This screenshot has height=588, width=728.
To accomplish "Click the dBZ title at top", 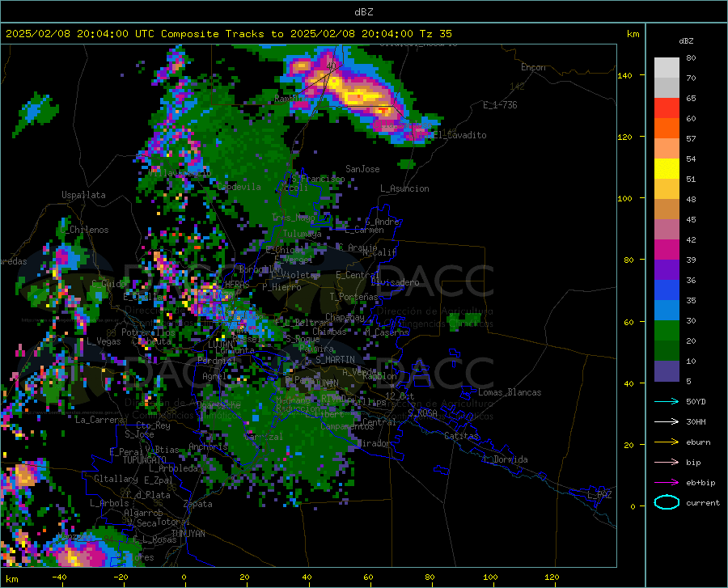I will click(x=363, y=12).
